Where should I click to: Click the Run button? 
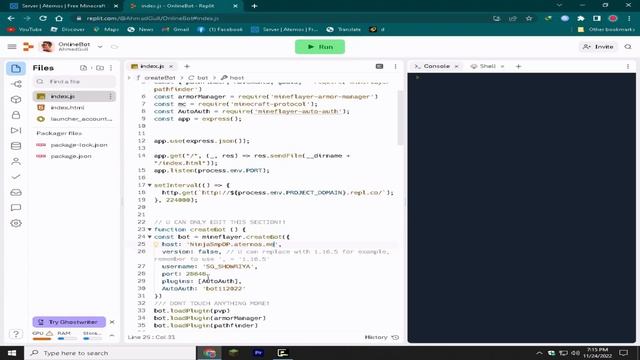pos(320,47)
